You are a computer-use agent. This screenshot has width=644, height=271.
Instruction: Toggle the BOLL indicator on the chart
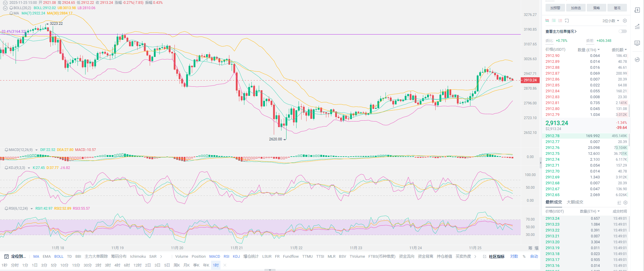[59, 257]
